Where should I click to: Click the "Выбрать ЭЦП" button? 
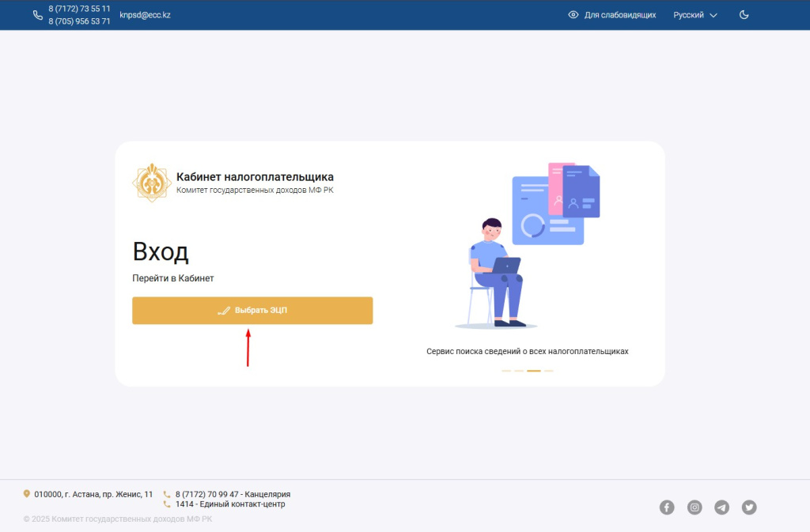(252, 310)
